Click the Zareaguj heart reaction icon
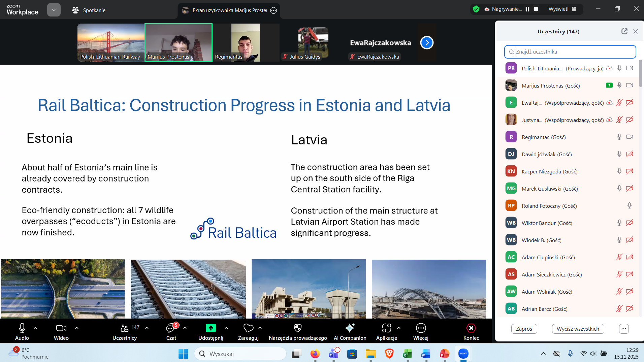The height and width of the screenshot is (362, 644). 248,328
